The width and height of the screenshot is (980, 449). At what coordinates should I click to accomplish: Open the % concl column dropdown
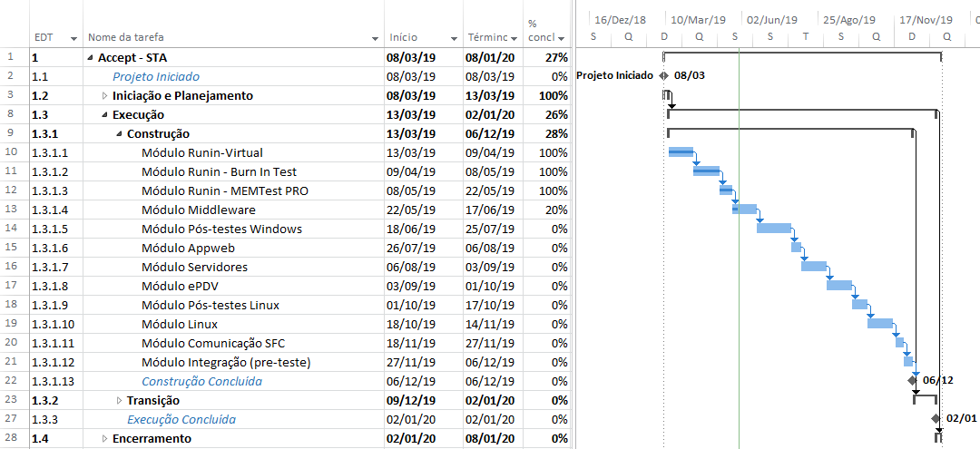pyautogui.click(x=562, y=38)
